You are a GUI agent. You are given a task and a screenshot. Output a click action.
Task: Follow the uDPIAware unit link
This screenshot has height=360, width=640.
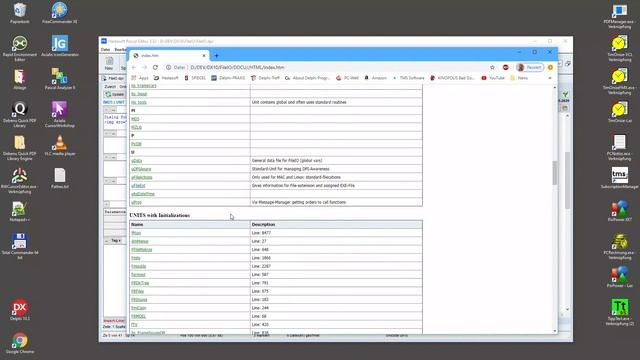click(x=141, y=169)
